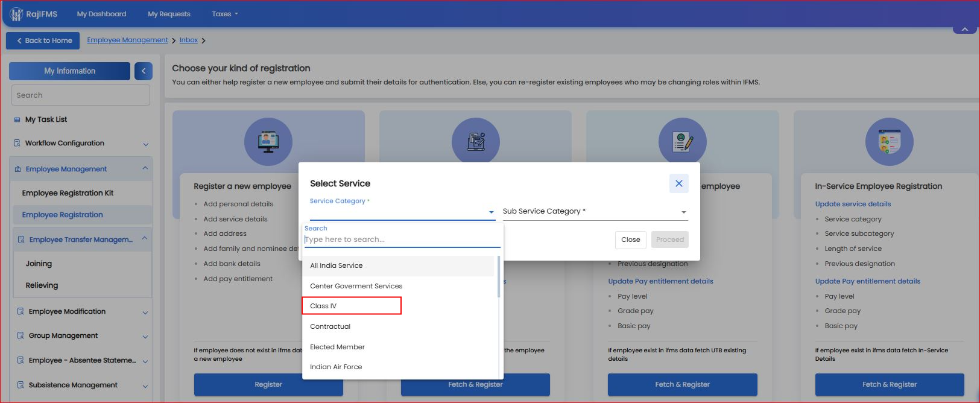
Task: Click the Employee Modification icon
Action: coord(21,311)
